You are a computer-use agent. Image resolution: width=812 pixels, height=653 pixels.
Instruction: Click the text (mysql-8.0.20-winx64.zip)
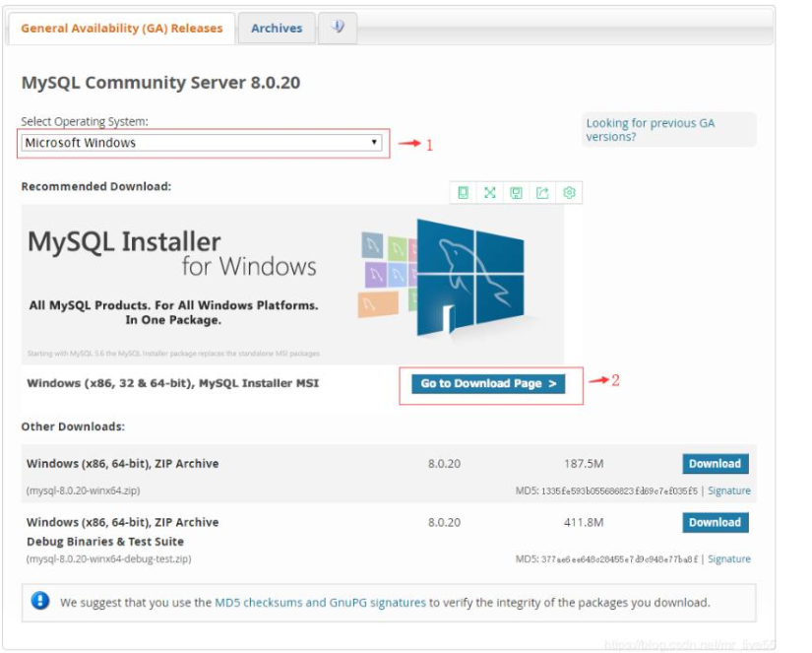tap(83, 490)
